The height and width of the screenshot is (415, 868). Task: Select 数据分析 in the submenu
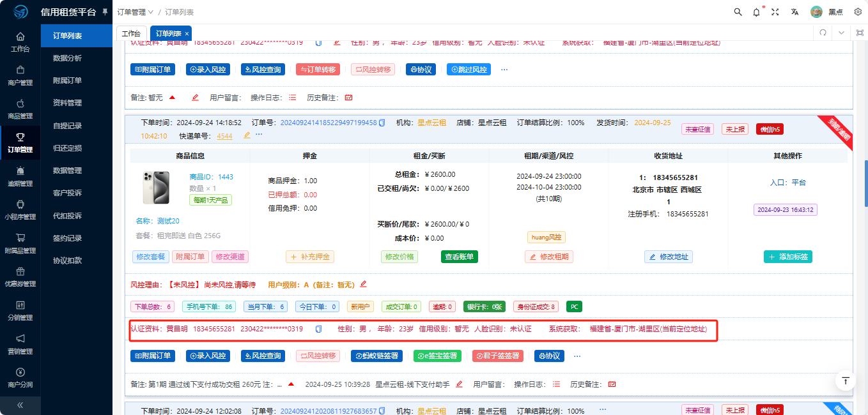tap(67, 58)
